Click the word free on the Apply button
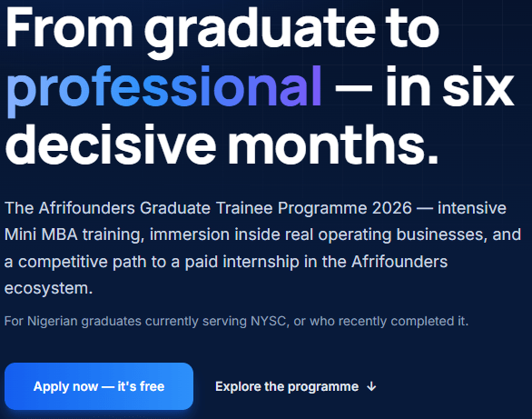 [x=152, y=386]
